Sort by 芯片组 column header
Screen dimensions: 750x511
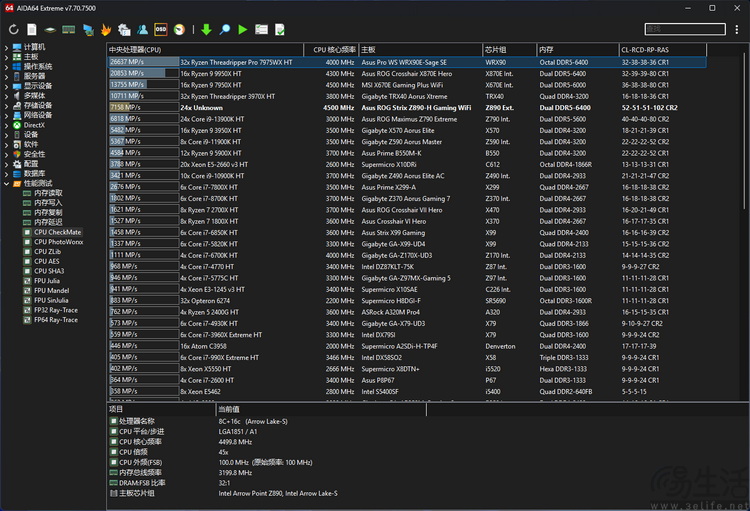coord(509,50)
